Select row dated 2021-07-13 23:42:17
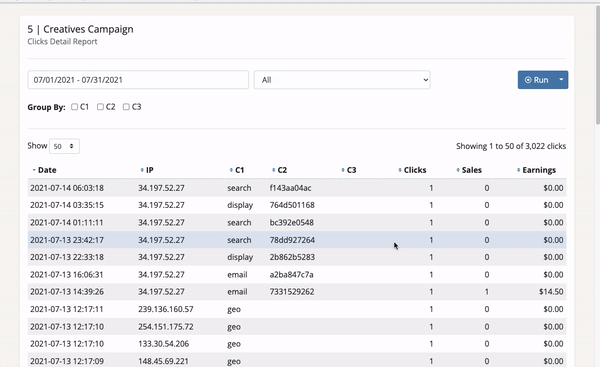Image resolution: width=600 pixels, height=367 pixels. [297, 240]
